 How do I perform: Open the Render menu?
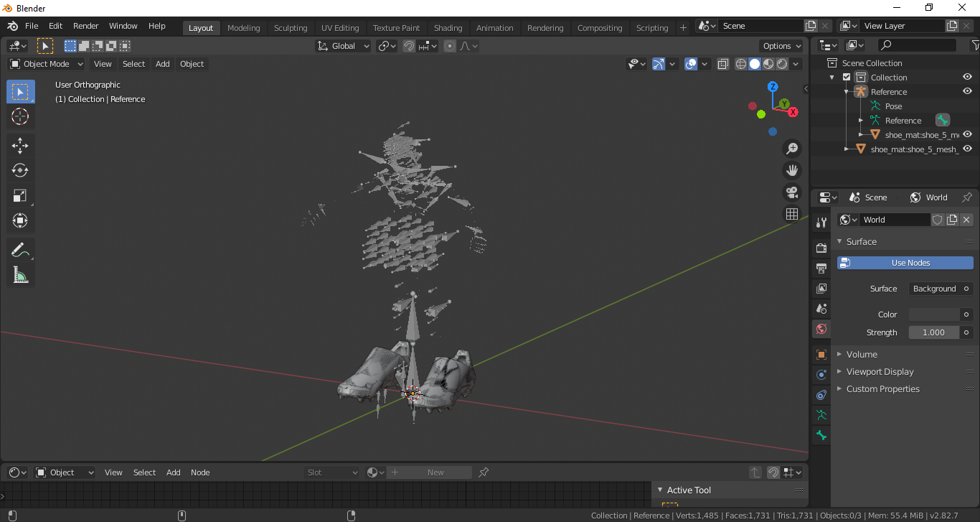pyautogui.click(x=86, y=26)
